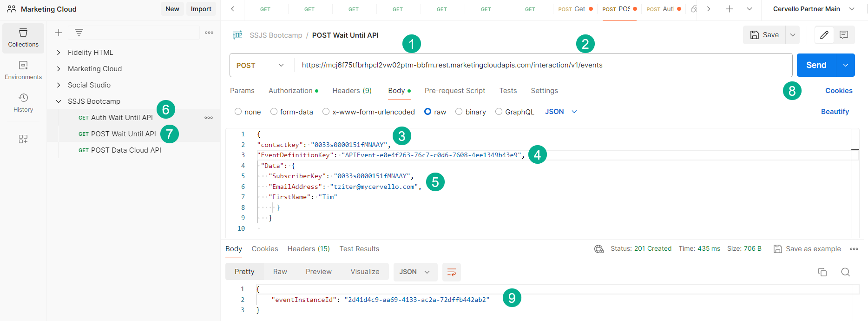Open options for Auth Wait Until API row
The image size is (868, 321).
[x=209, y=118]
